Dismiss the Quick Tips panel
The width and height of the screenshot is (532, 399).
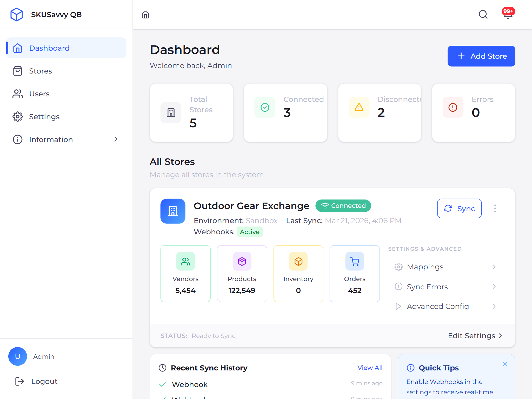pos(505,364)
